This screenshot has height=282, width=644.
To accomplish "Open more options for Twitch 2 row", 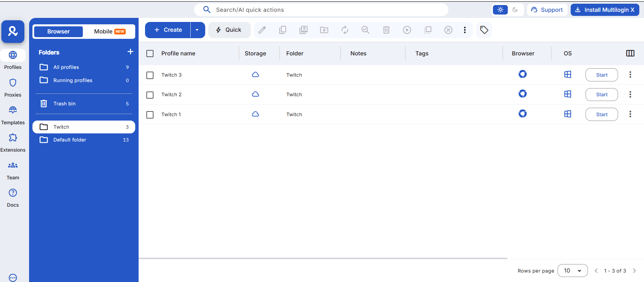I will [630, 95].
